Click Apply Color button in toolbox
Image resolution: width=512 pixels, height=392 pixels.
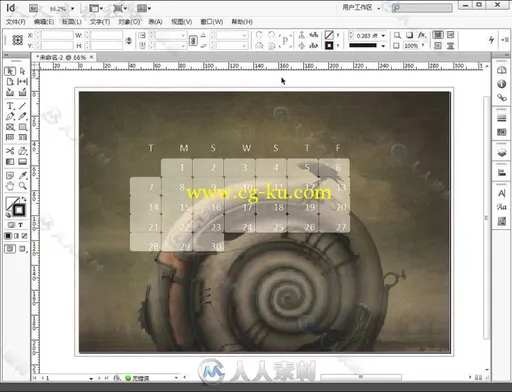(8, 236)
